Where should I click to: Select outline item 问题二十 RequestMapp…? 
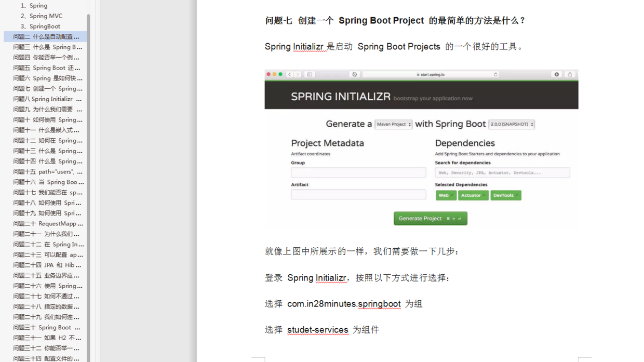click(48, 223)
